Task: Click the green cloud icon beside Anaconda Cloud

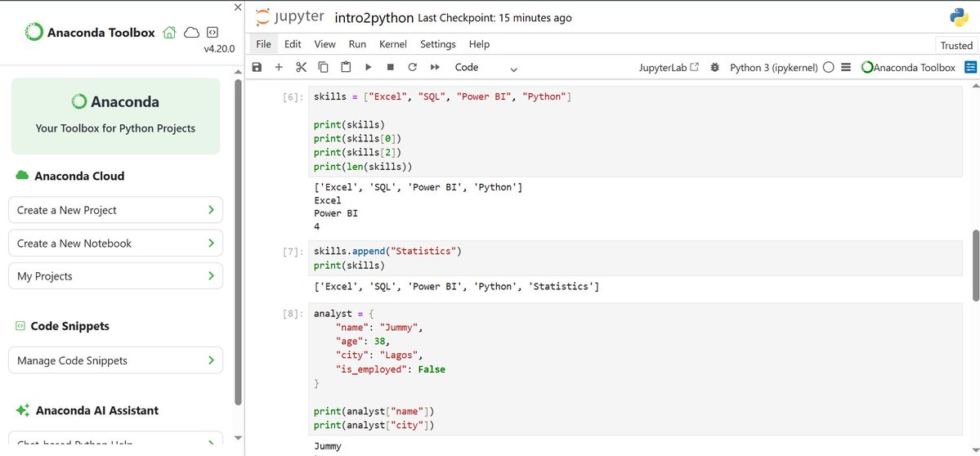Action: coord(23,176)
